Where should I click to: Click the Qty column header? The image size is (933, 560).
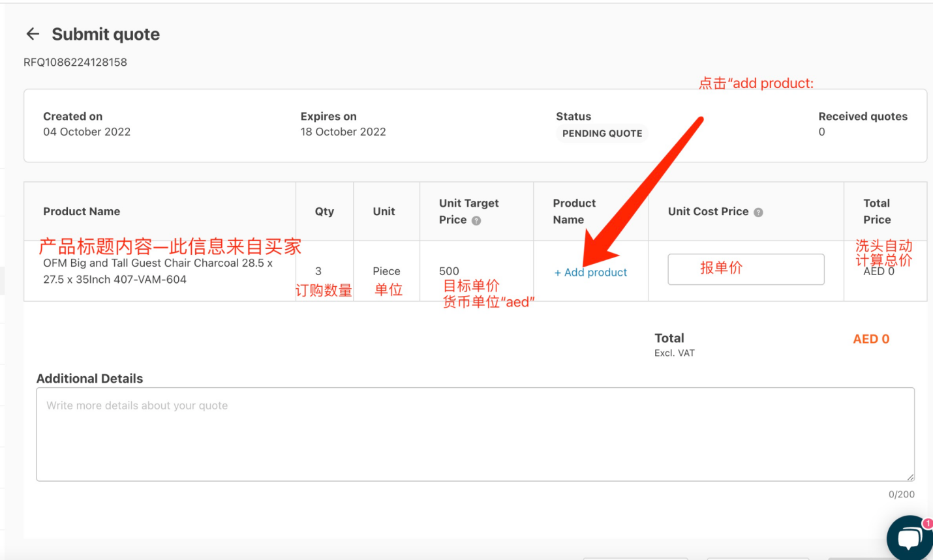click(324, 211)
